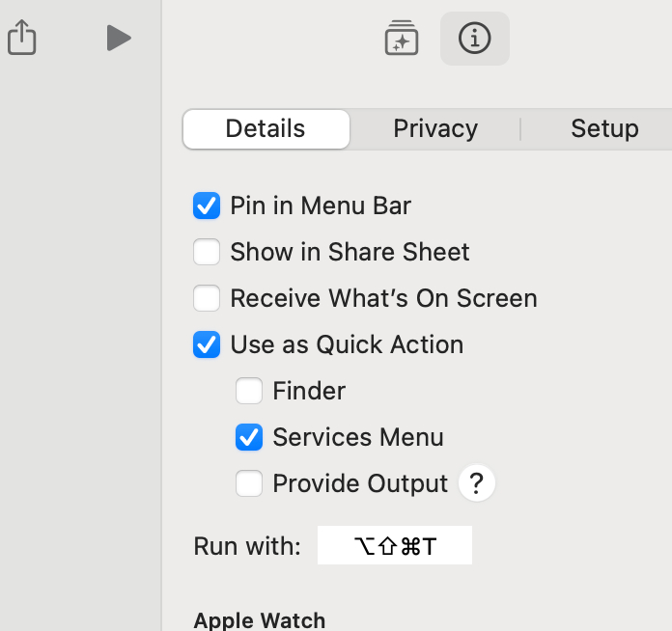Image resolution: width=672 pixels, height=631 pixels.
Task: Click the 'Use as Quick Action' label text
Action: click(347, 344)
